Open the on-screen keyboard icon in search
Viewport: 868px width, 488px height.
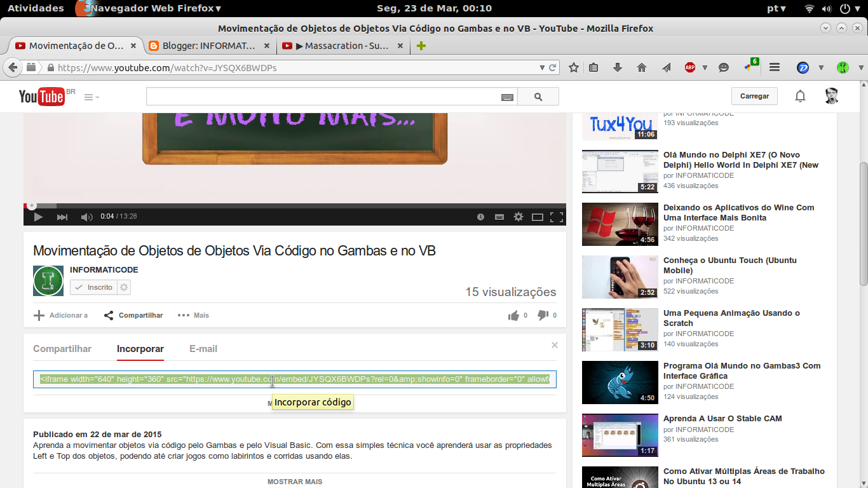[x=507, y=97]
